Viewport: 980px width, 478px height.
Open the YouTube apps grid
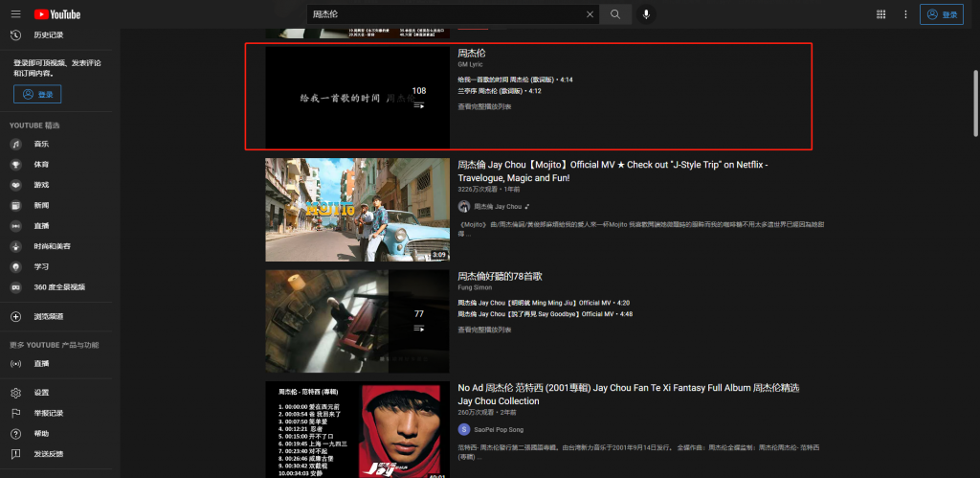pos(880,14)
